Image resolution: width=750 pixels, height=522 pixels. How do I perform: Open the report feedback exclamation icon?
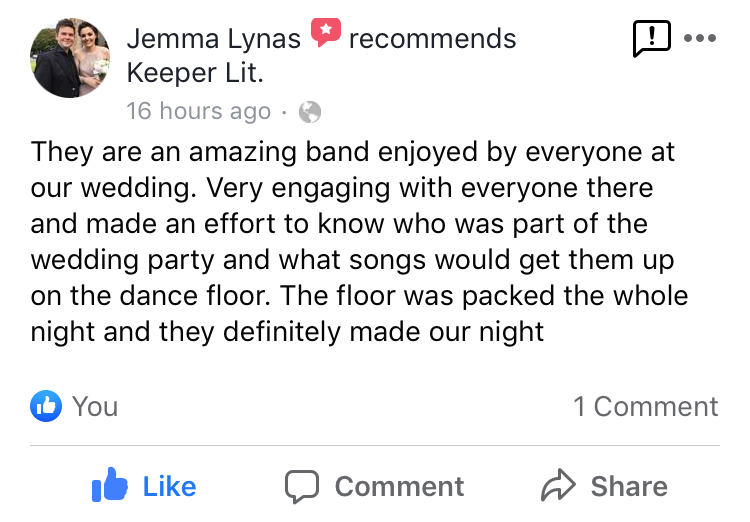tap(651, 39)
